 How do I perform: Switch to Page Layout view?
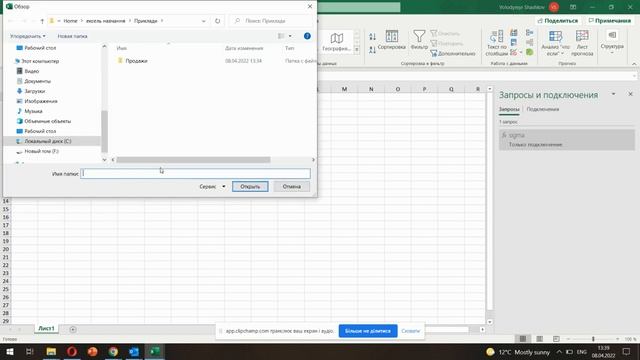pos(539,339)
